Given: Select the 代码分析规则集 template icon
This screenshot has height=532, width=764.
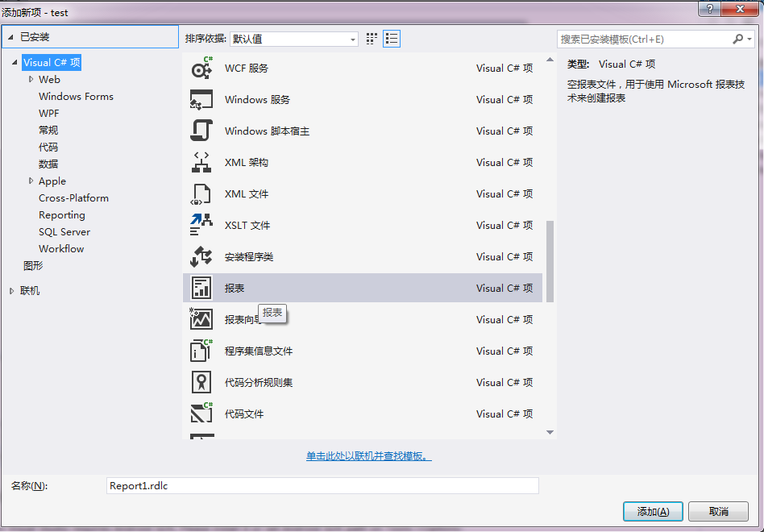Looking at the screenshot, I should (201, 382).
